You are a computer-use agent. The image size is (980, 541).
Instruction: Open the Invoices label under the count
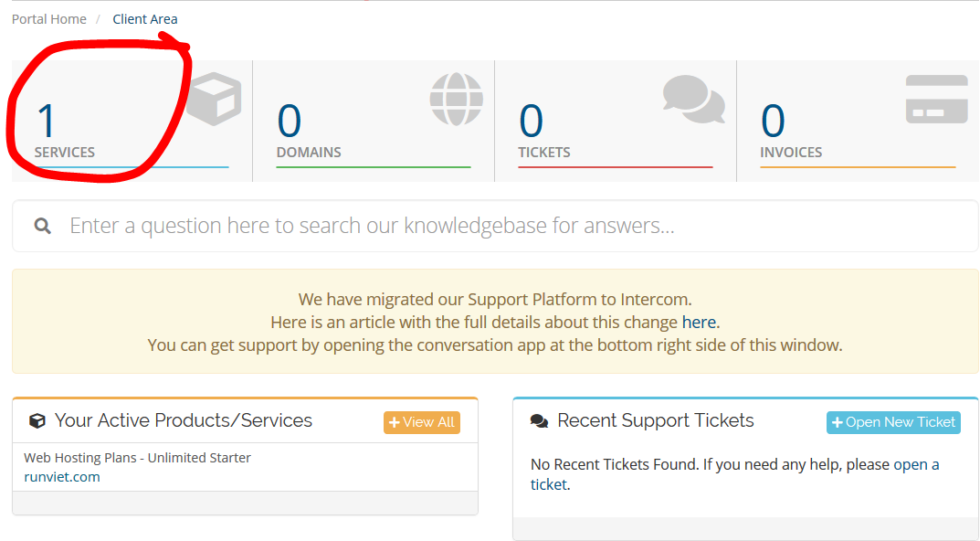[x=791, y=153]
